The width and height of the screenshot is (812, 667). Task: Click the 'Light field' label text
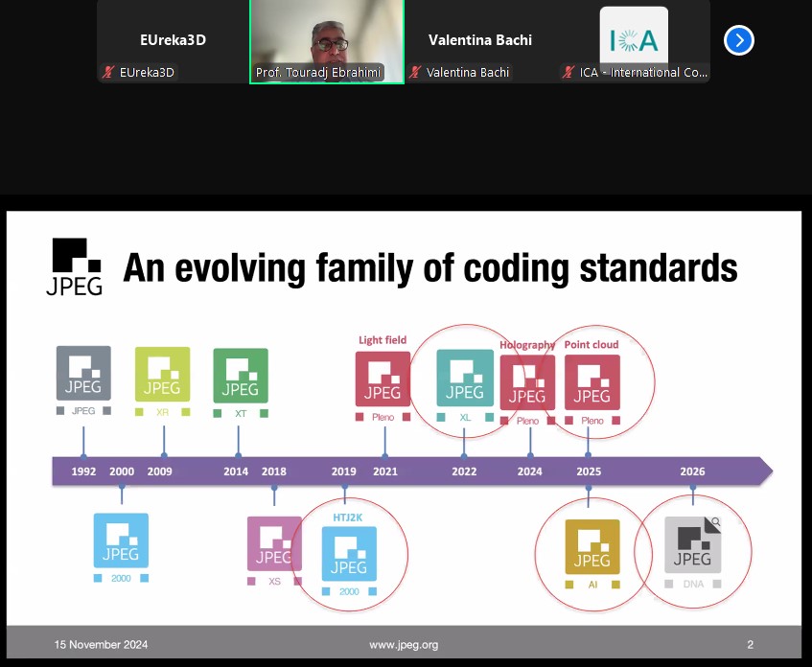[383, 340]
